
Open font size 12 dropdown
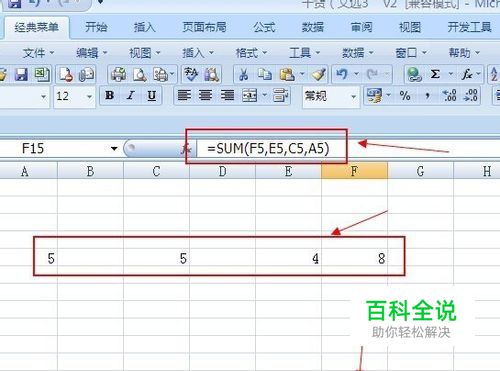[x=89, y=97]
